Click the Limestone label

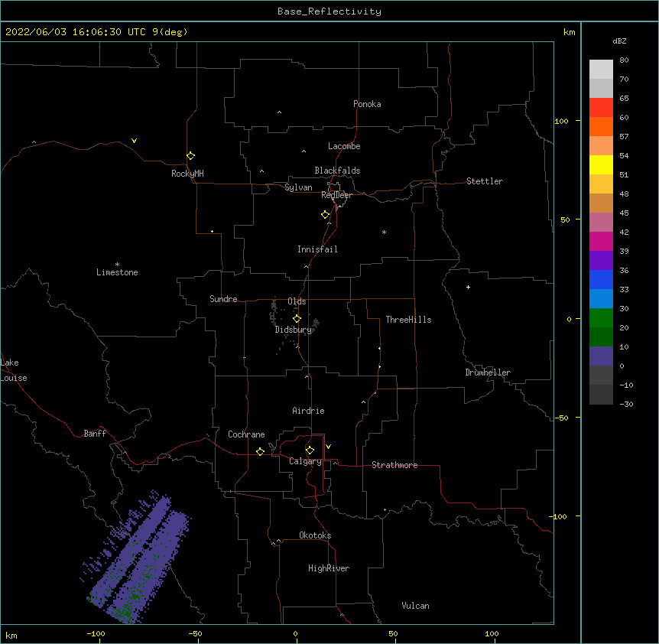click(117, 272)
